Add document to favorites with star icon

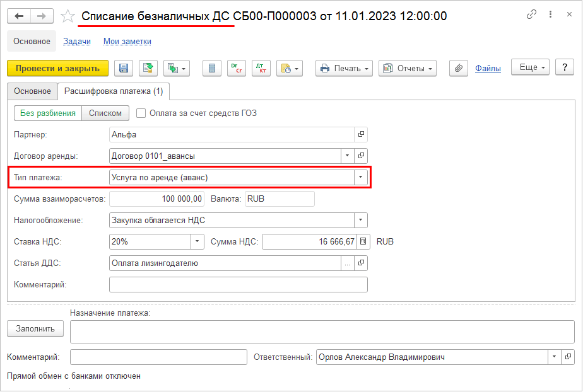pyautogui.click(x=68, y=16)
